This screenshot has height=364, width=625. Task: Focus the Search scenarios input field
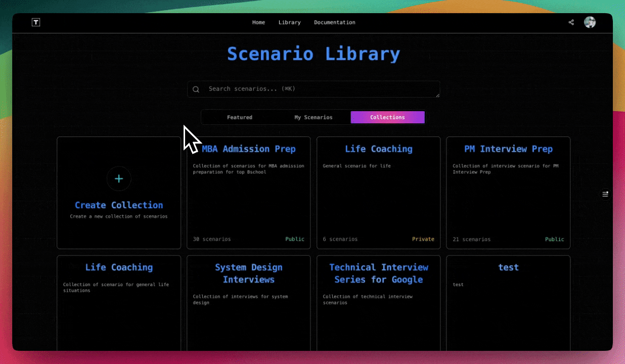click(x=314, y=89)
